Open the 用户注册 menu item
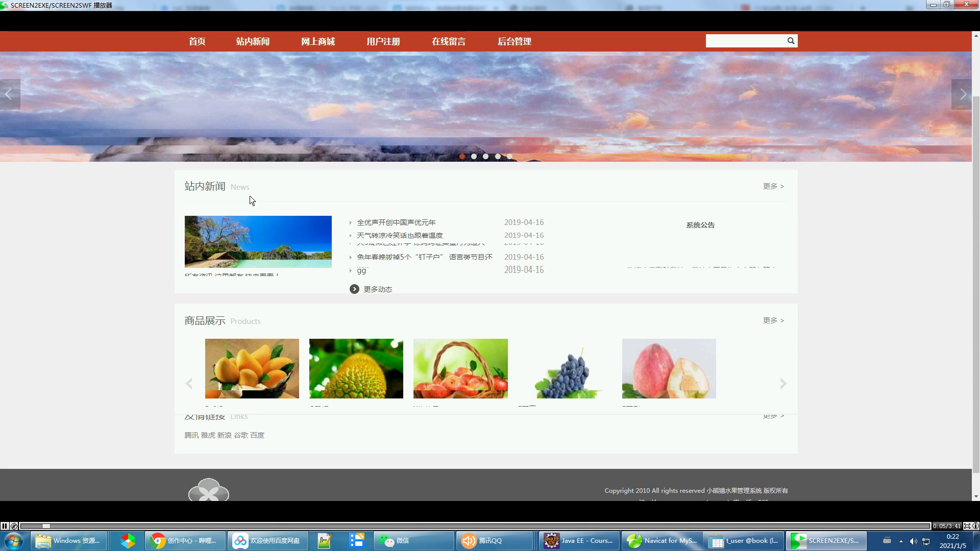 pos(383,41)
